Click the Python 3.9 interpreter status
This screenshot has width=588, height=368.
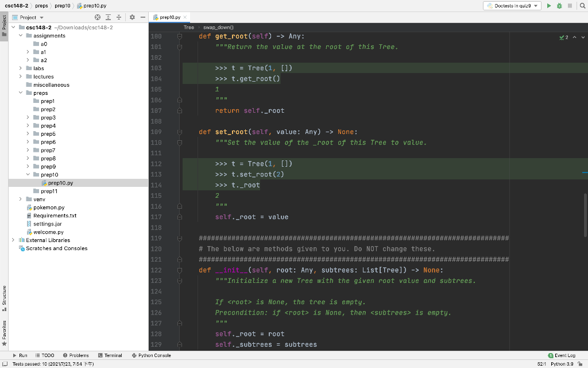point(562,364)
